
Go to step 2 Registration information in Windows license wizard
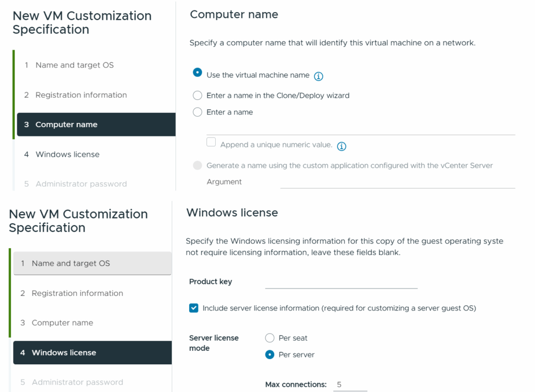pos(92,293)
